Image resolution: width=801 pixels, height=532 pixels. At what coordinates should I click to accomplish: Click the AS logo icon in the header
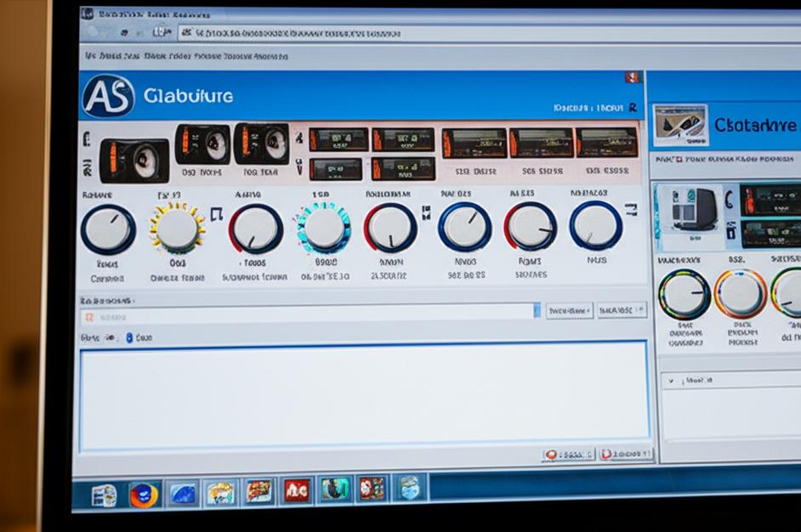(108, 95)
